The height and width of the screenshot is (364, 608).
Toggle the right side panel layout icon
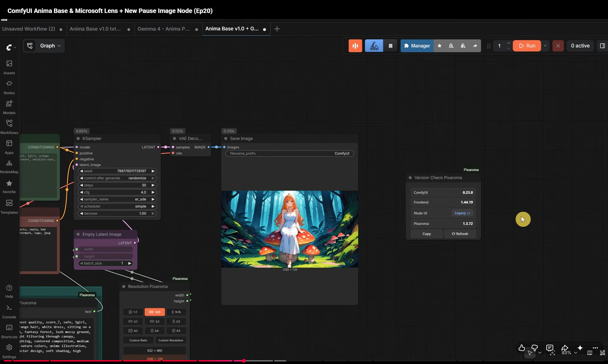coord(602,46)
